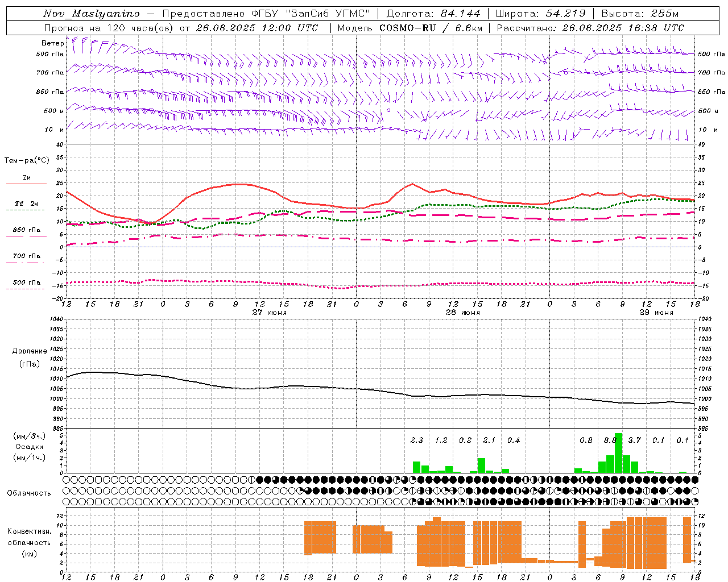Viewport: 728px width, 582px height.
Task: Click the Давление pressure axis label
Action: tap(30, 351)
